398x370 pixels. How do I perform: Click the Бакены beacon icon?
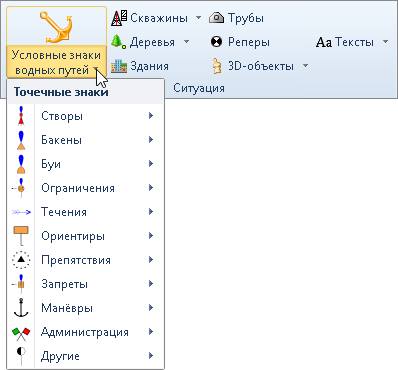21,140
